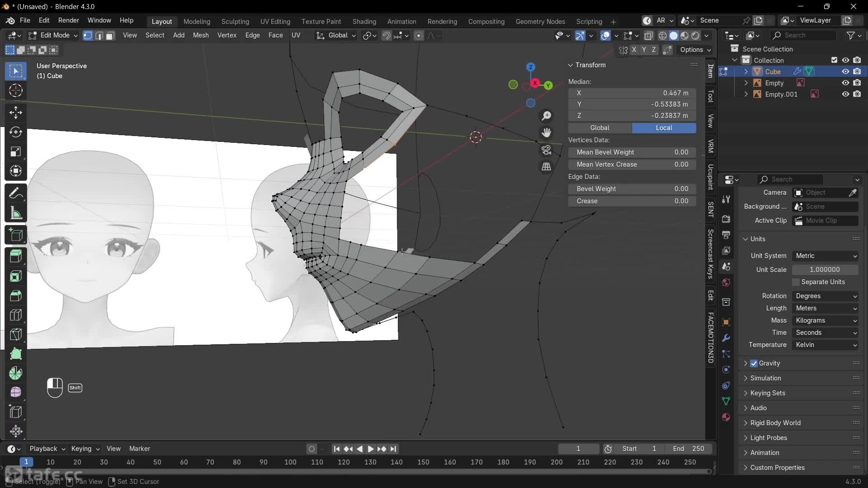Select the Move tool in the toolbar
This screenshot has width=868, height=488.
(x=15, y=113)
